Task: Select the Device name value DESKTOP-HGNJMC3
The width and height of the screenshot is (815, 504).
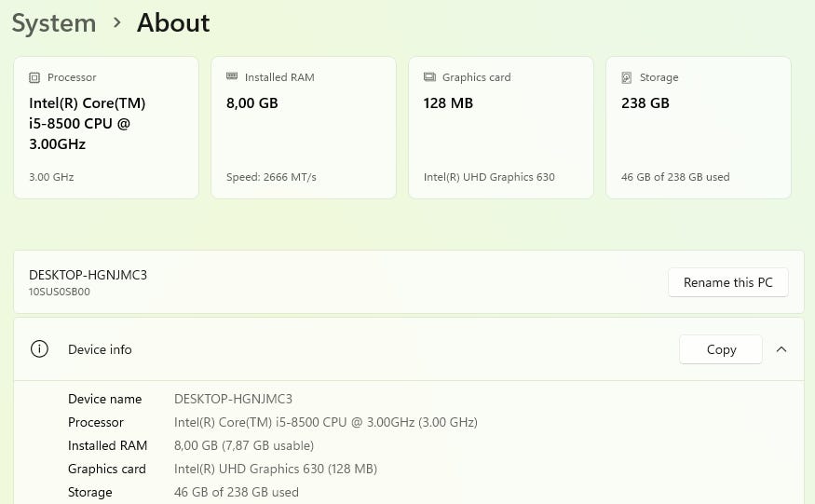Action: pyautogui.click(x=234, y=399)
